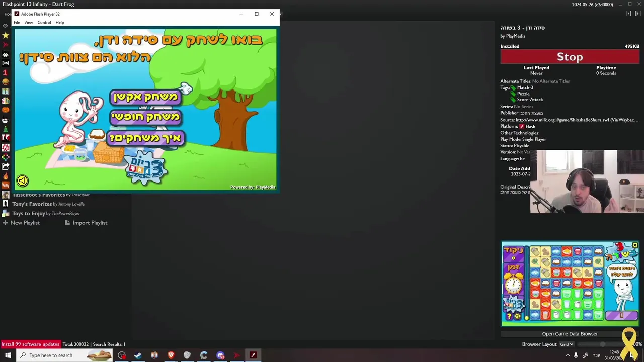Image resolution: width=644 pixels, height=362 pixels.
Task: Click the red number 1 playlist icon
Action: pyautogui.click(x=6, y=73)
